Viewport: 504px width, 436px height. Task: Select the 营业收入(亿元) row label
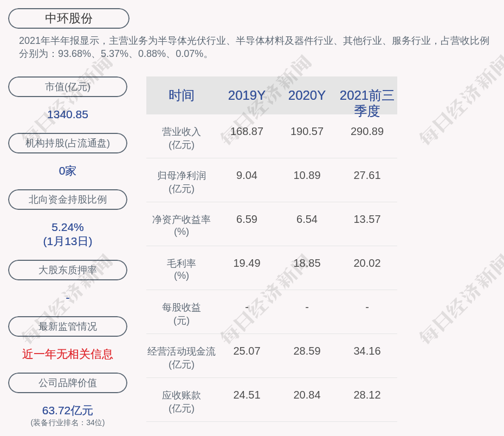pos(182,138)
